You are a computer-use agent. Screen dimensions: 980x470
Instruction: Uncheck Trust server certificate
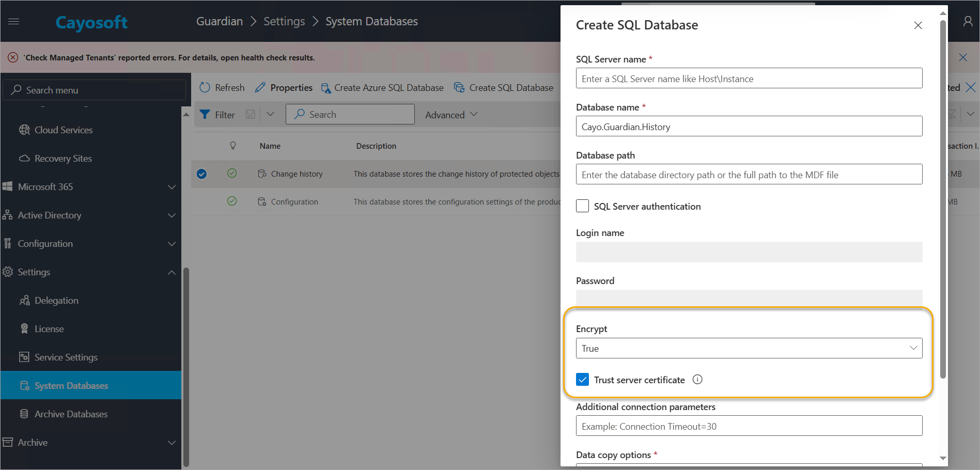pos(582,380)
